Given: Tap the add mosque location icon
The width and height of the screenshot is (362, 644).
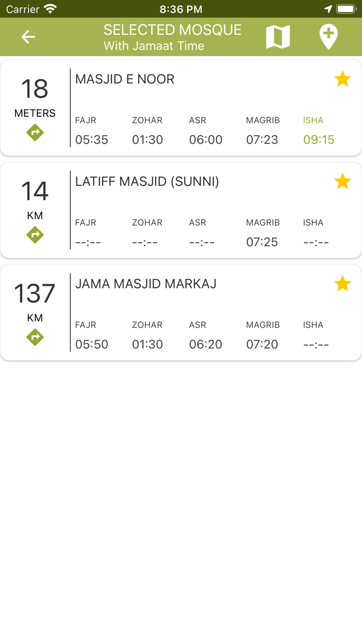Looking at the screenshot, I should pyautogui.click(x=329, y=37).
